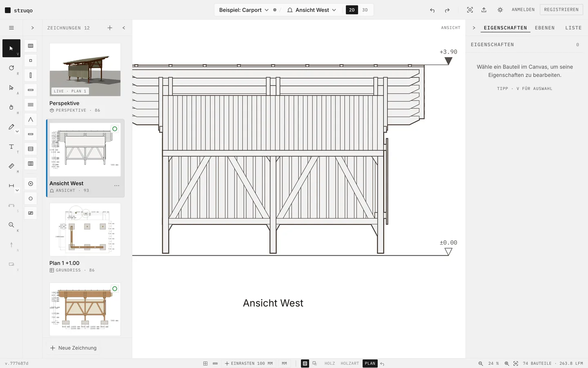Viewport: 588px width, 368px height.
Task: Select the pencil draw tool
Action: (x=11, y=127)
